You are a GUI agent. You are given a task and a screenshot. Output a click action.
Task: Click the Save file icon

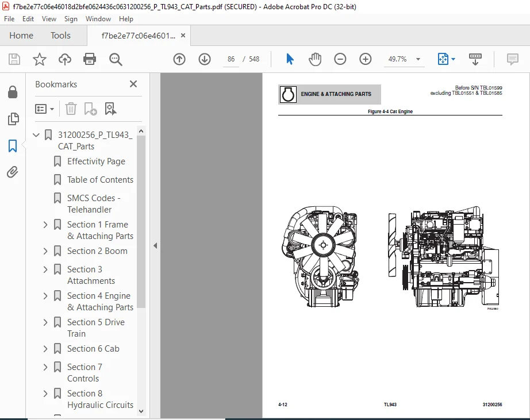click(x=14, y=60)
